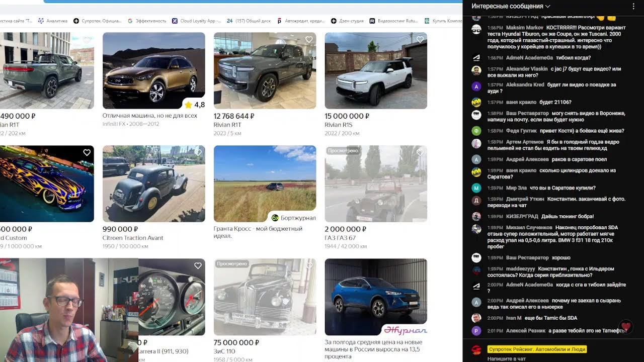Open the blue SUV Журнал article thumbnail
The height and width of the screenshot is (362, 644).
(376, 297)
